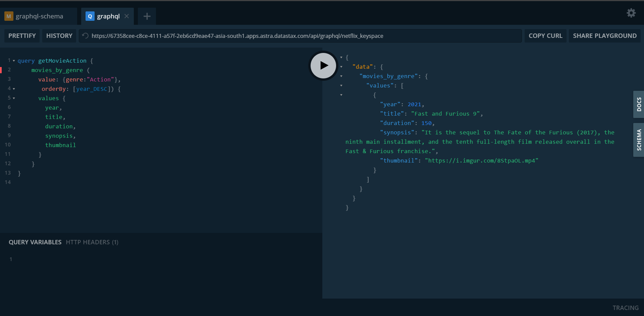Image resolution: width=644 pixels, height=316 pixels.
Task: Collapse the movies_by_genre node in response
Action: pyautogui.click(x=341, y=76)
